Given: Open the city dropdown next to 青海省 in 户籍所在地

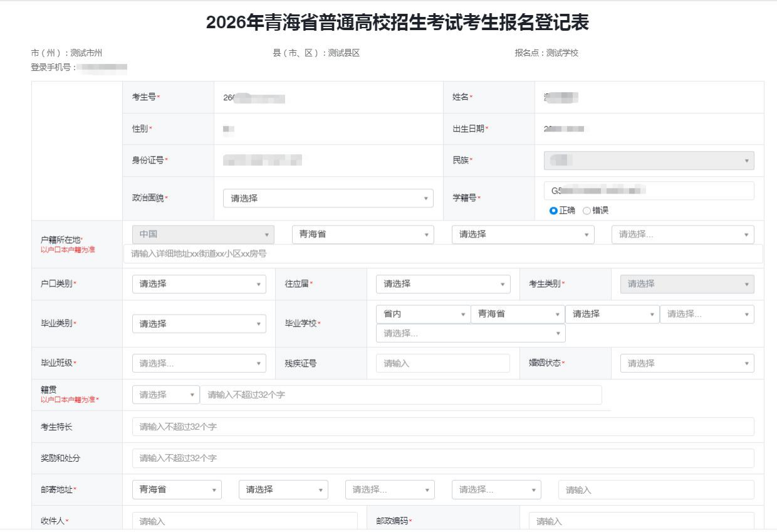Looking at the screenshot, I should click(x=523, y=234).
